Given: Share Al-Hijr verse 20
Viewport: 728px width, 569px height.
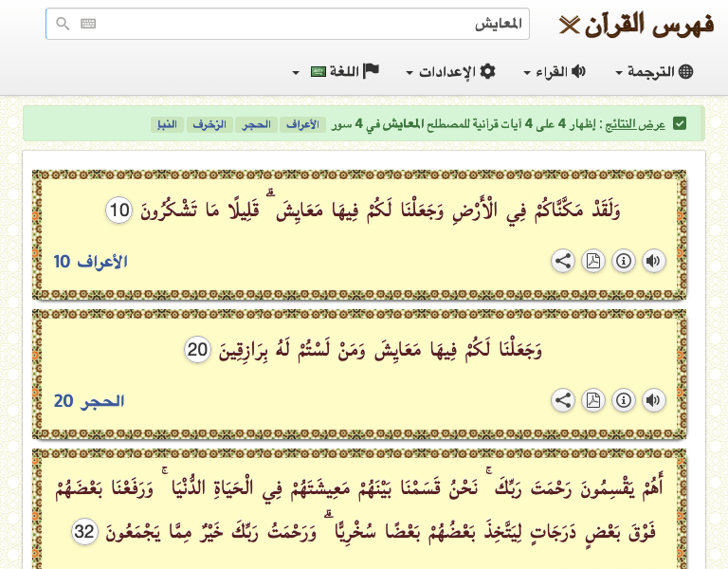Looking at the screenshot, I should click(563, 400).
